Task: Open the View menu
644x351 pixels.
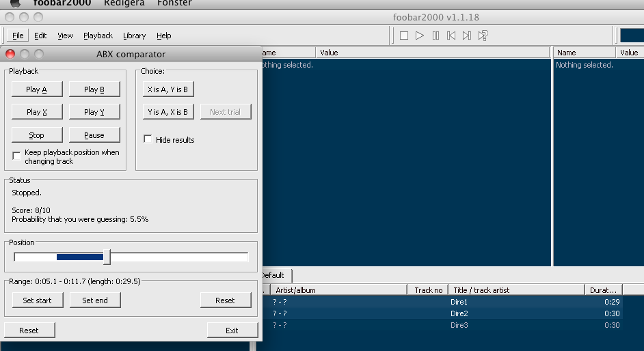Action: 65,36
